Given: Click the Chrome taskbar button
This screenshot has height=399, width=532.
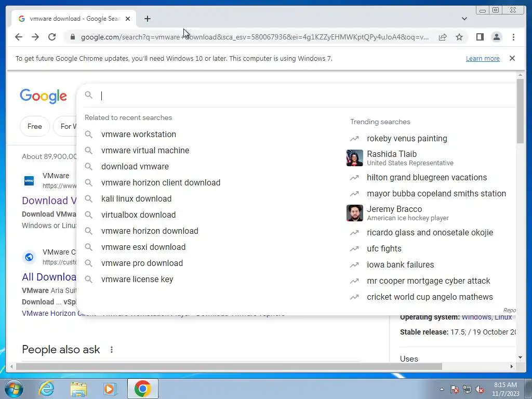Looking at the screenshot, I should click(x=142, y=389).
